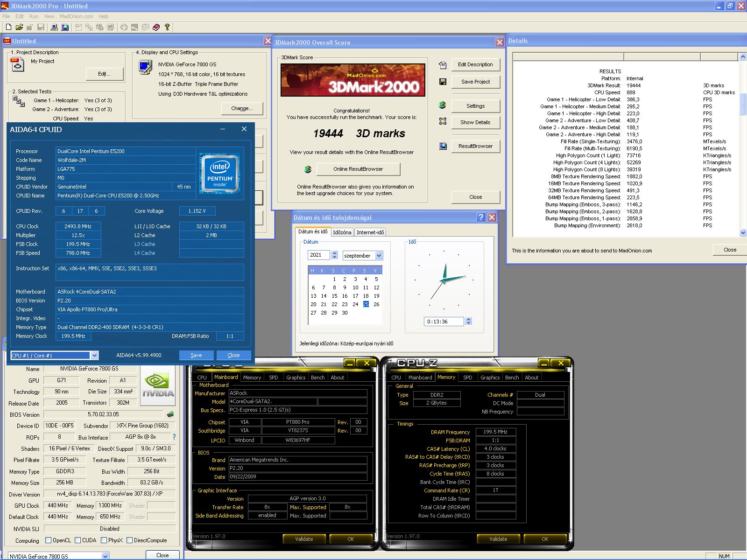
Task: Click the Open project folder icon
Action: click(19, 28)
